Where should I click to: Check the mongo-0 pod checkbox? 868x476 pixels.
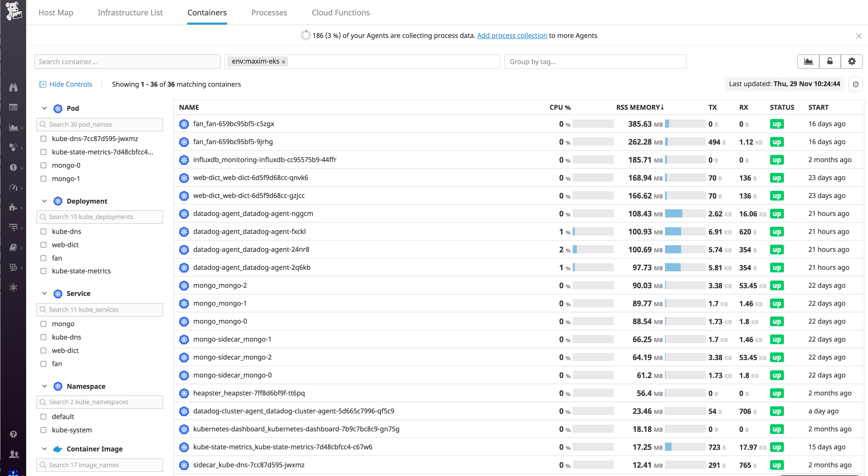(44, 165)
